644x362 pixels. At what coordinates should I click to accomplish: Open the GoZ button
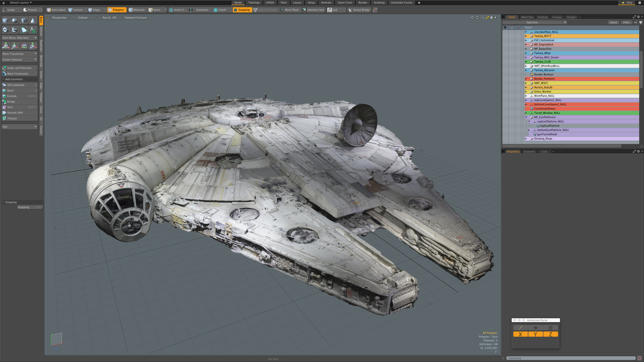(336, 10)
